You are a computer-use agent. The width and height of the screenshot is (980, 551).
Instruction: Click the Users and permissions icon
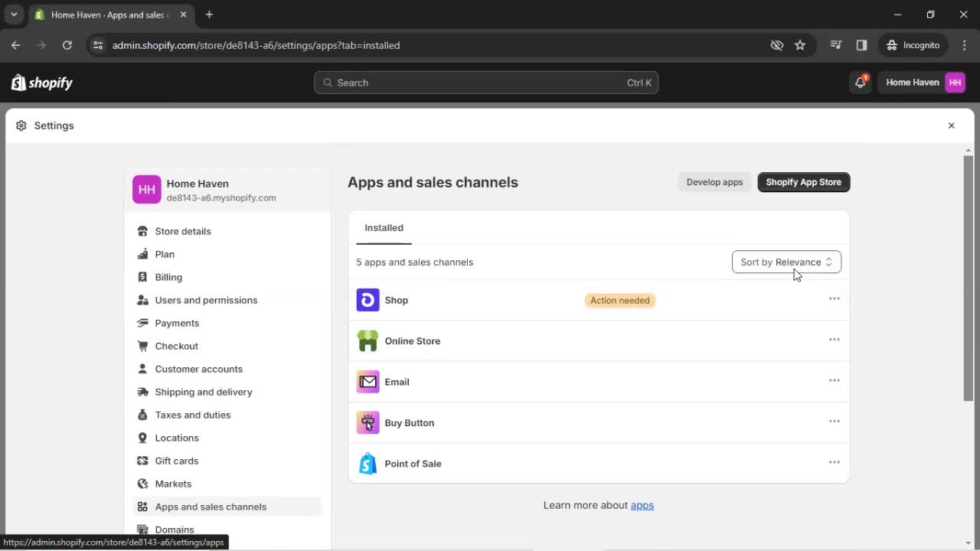142,300
